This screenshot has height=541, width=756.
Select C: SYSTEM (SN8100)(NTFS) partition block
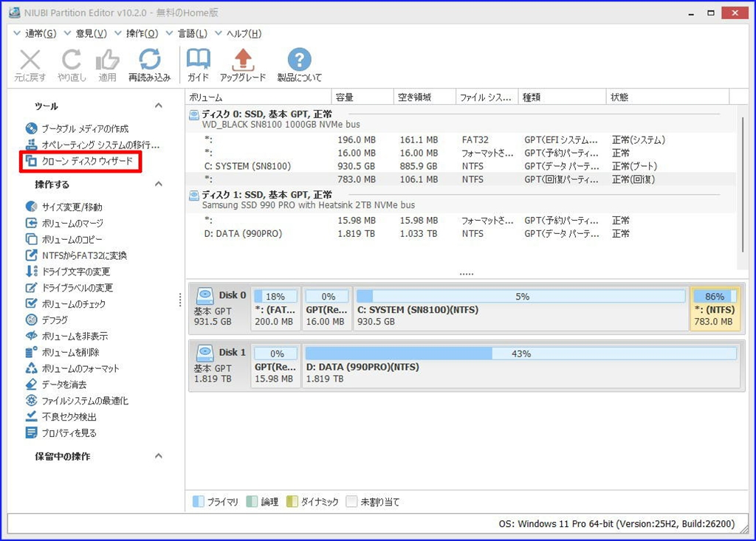pos(520,309)
